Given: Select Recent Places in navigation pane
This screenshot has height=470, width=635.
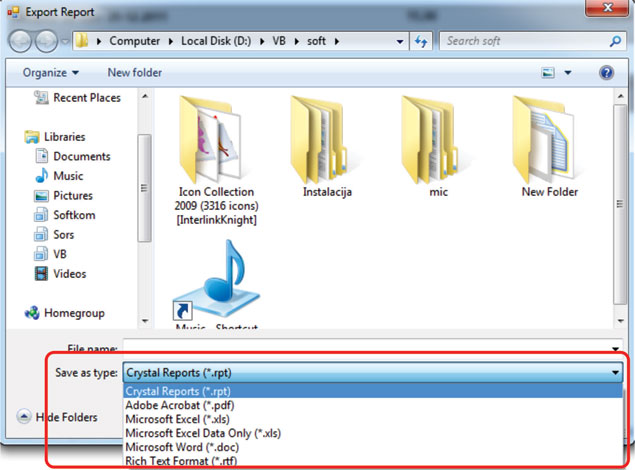Looking at the screenshot, I should [x=87, y=98].
